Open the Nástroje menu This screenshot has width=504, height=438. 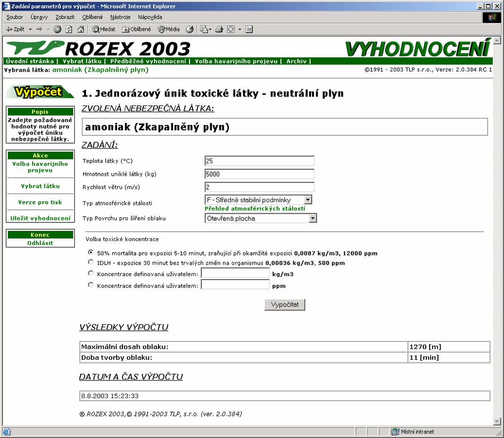[x=120, y=17]
